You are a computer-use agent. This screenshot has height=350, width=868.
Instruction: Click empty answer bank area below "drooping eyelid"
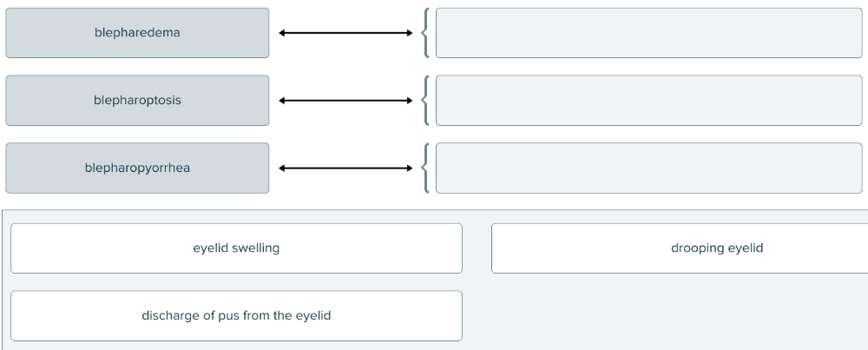pos(680,315)
